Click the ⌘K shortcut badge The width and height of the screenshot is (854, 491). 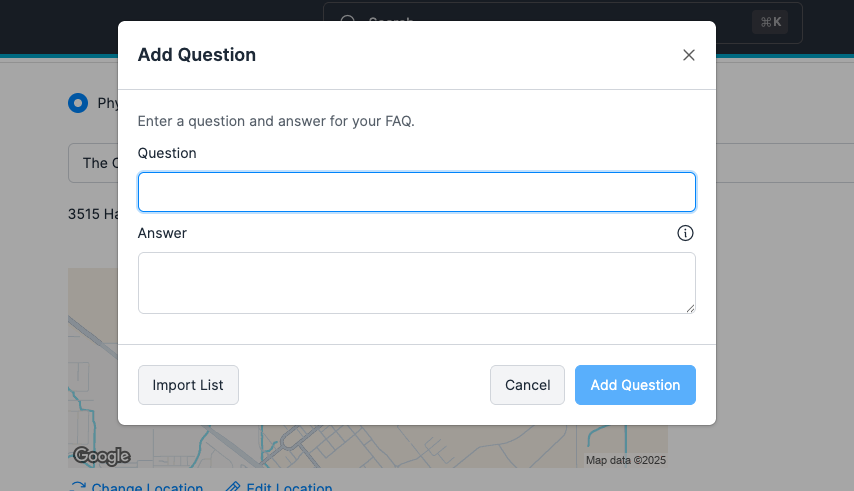pos(770,22)
